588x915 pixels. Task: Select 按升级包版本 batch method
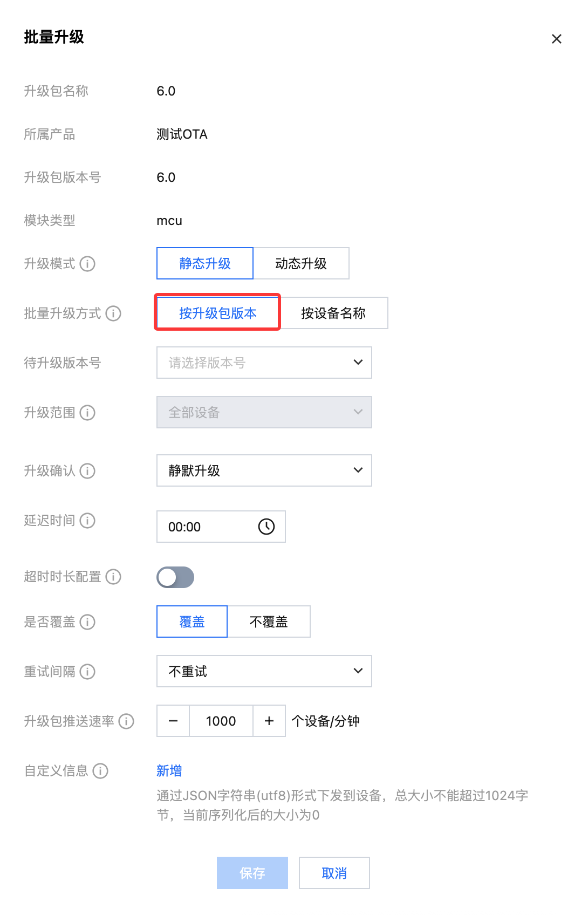217,313
